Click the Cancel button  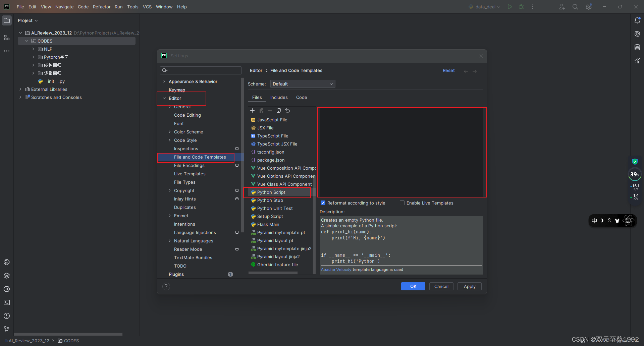coord(441,286)
